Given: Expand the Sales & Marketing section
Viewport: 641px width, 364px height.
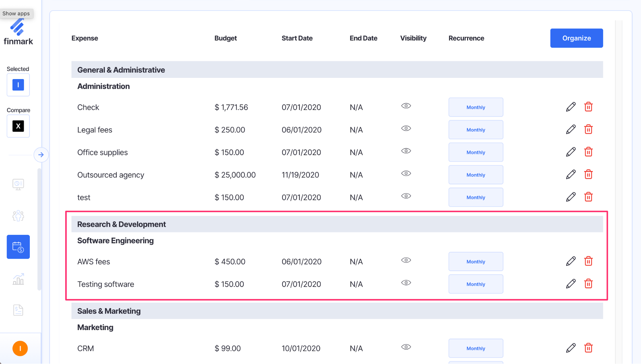Looking at the screenshot, I should point(108,311).
